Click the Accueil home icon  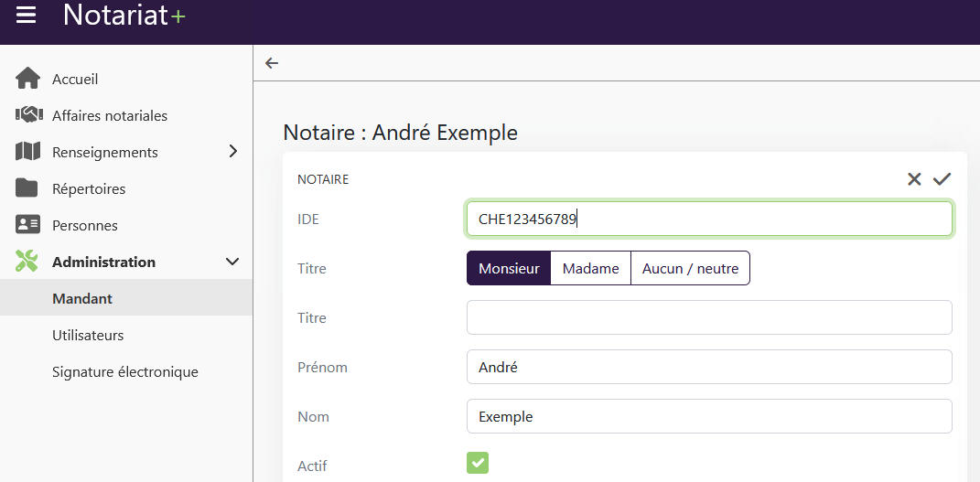(x=27, y=79)
